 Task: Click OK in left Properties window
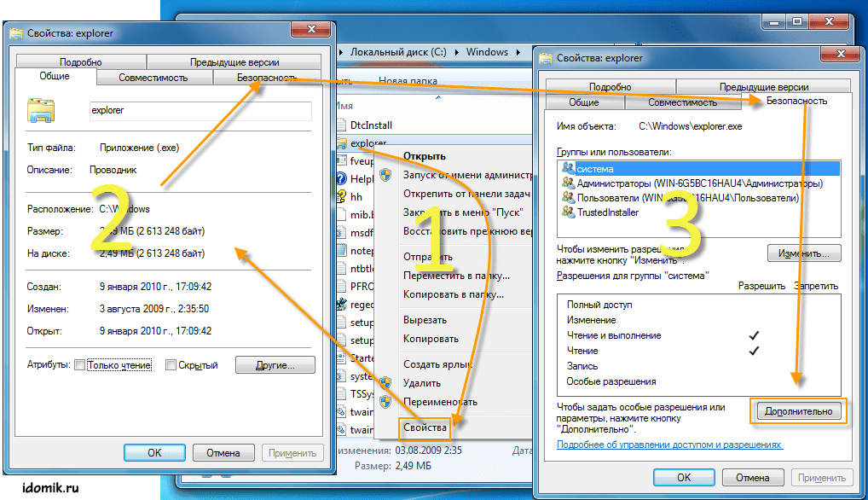tap(154, 452)
